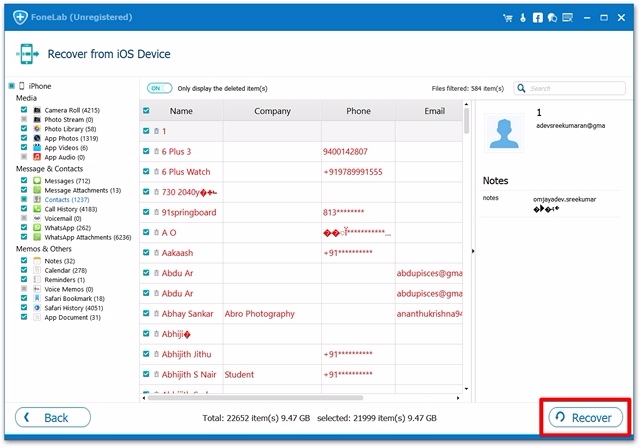This screenshot has height=447, width=640.
Task: Click the Safari History compass icon
Action: 37,307
